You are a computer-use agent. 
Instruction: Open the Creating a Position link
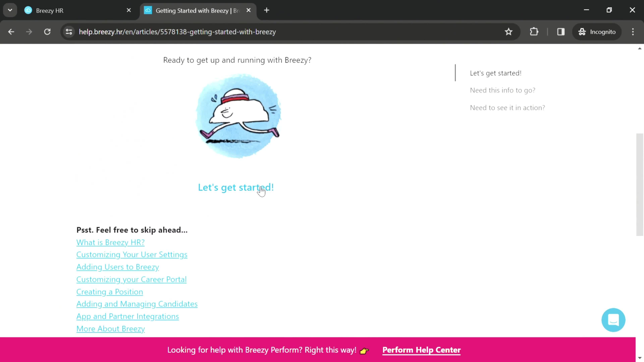[110, 292]
